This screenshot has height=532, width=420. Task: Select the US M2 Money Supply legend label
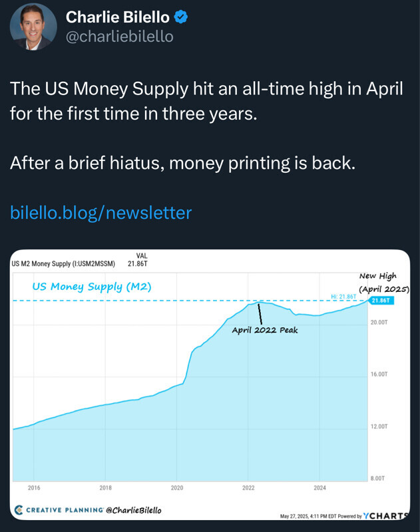pyautogui.click(x=63, y=263)
